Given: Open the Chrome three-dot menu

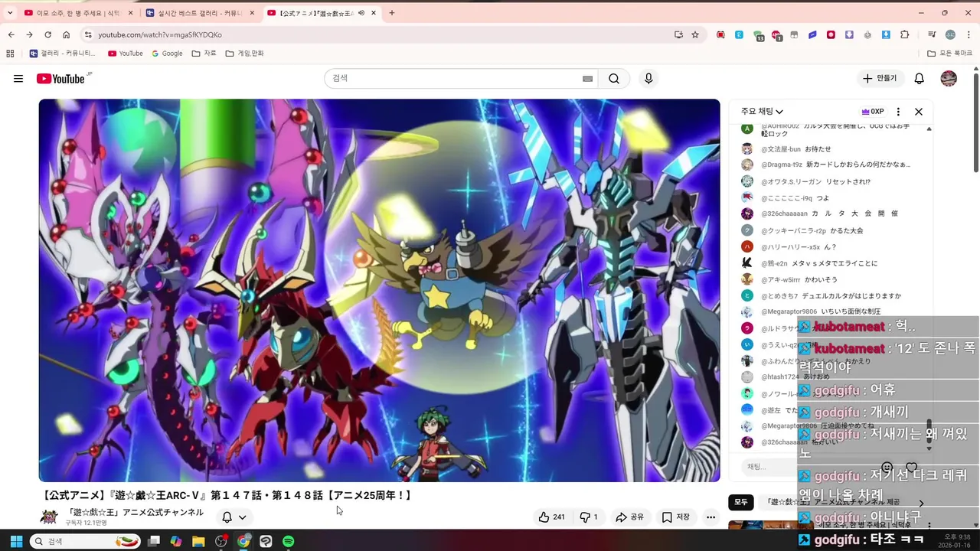Looking at the screenshot, I should click(968, 34).
